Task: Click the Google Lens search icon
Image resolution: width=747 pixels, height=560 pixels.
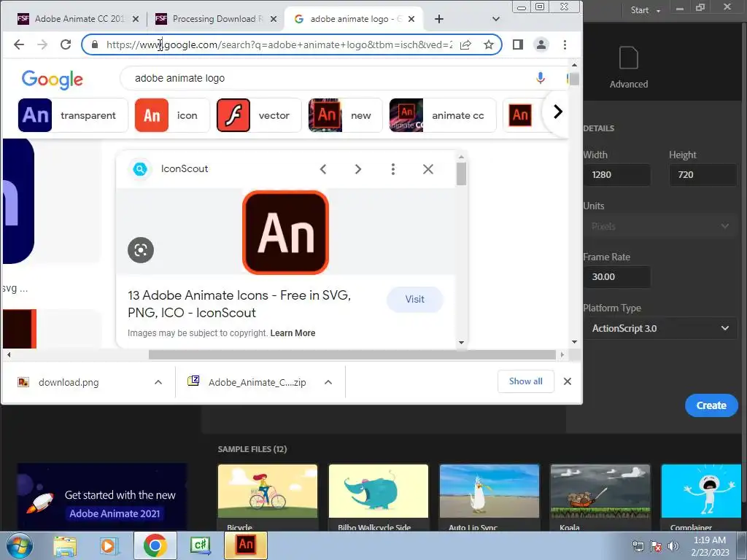Action: (141, 250)
